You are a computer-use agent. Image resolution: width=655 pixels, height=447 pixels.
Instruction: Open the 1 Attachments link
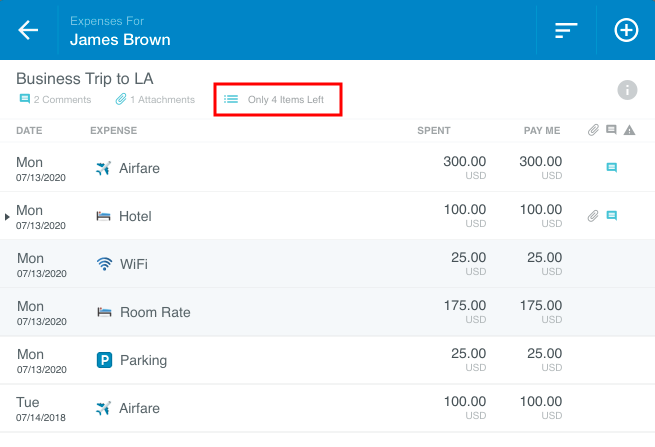coord(155,100)
